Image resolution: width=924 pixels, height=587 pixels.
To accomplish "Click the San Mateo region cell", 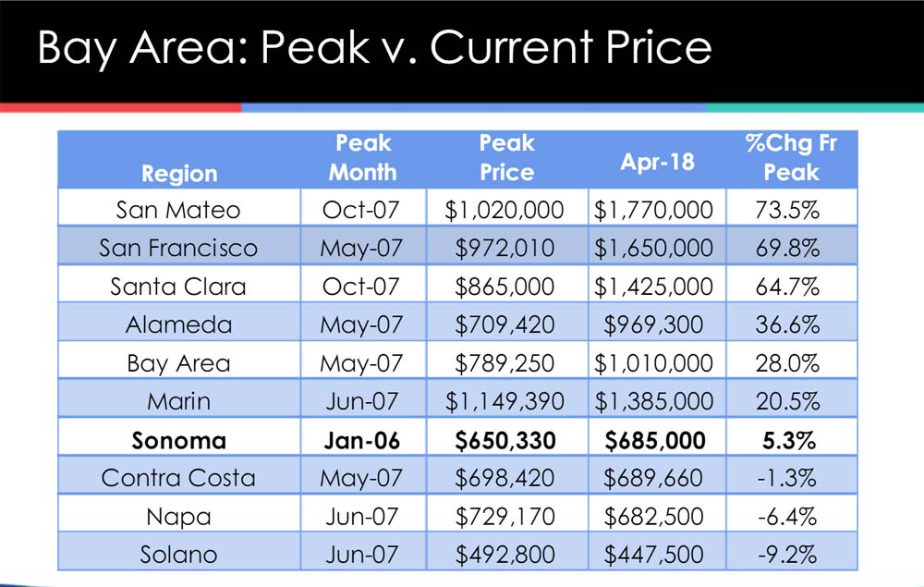I will point(178,210).
